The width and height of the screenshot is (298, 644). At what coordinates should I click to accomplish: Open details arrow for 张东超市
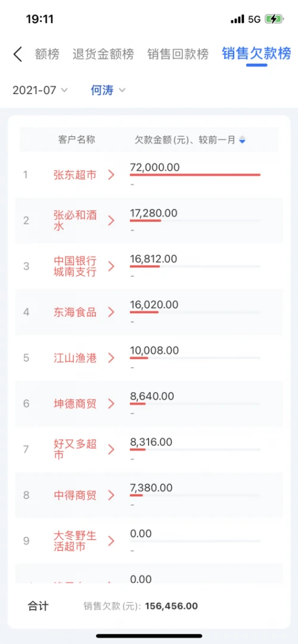[x=111, y=175]
